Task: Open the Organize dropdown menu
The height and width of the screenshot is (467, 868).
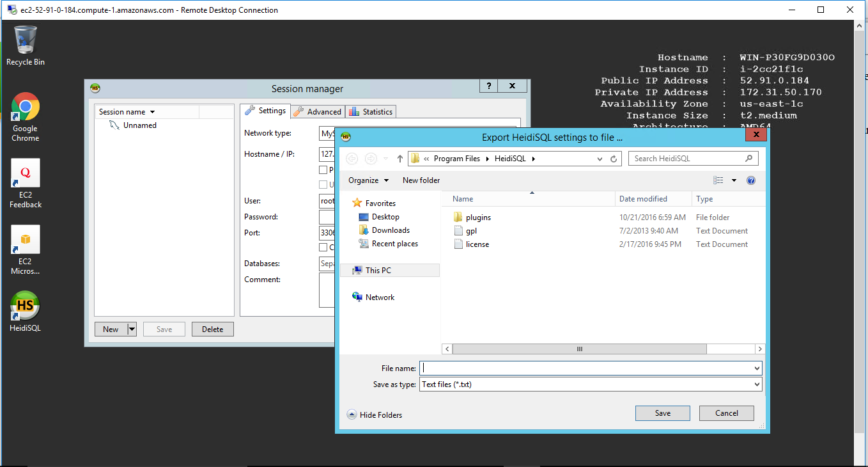Action: pos(368,180)
